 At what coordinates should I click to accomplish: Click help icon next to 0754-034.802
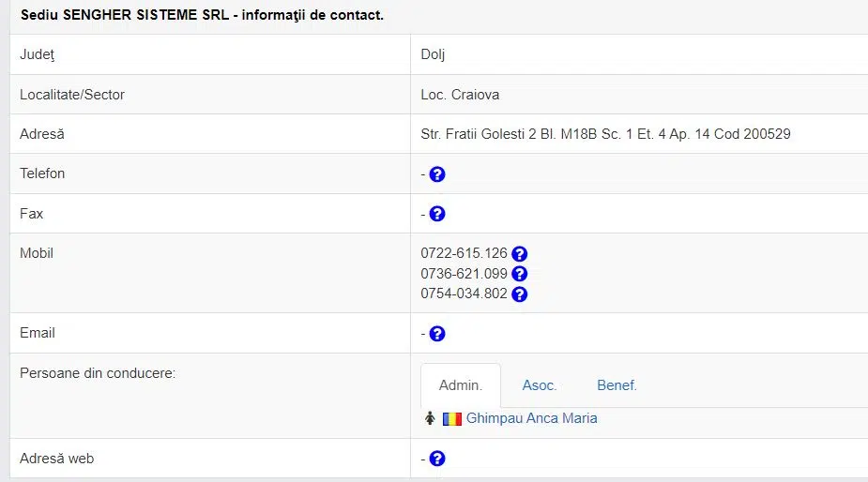[519, 294]
